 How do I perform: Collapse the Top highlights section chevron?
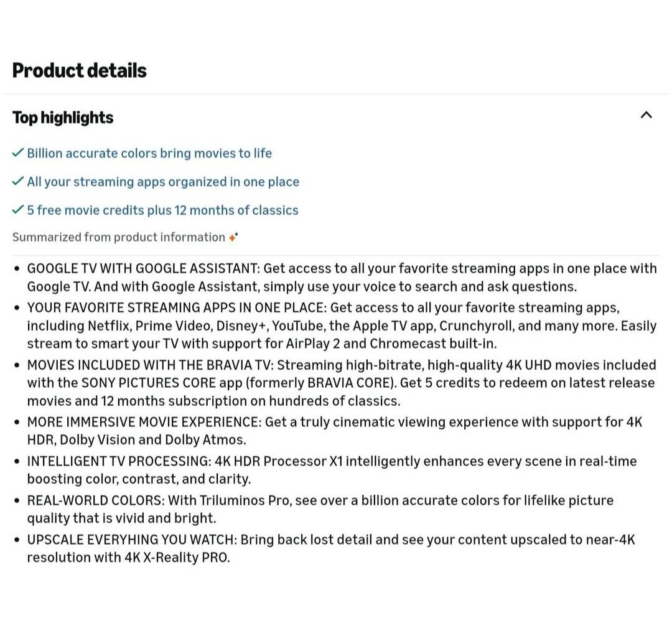pyautogui.click(x=646, y=115)
